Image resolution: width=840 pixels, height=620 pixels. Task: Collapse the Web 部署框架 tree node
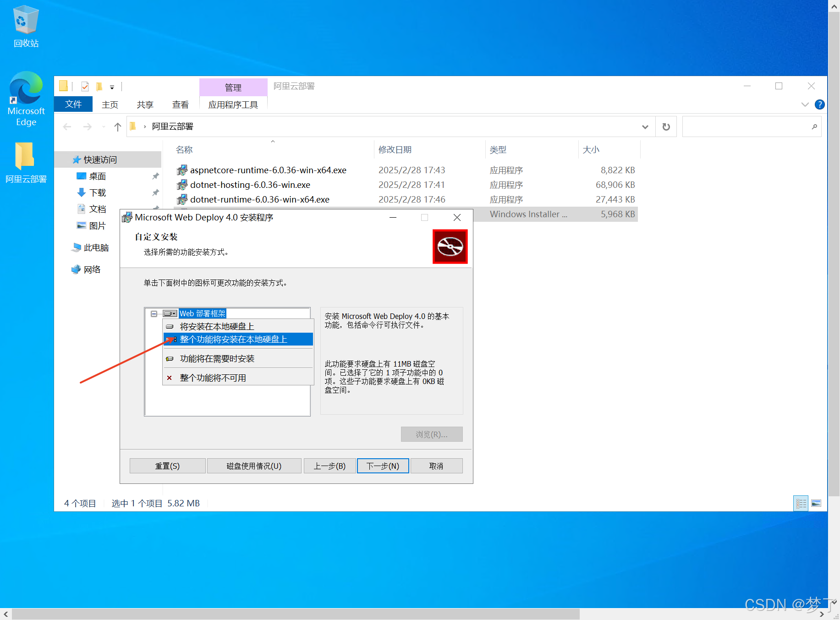coord(154,313)
